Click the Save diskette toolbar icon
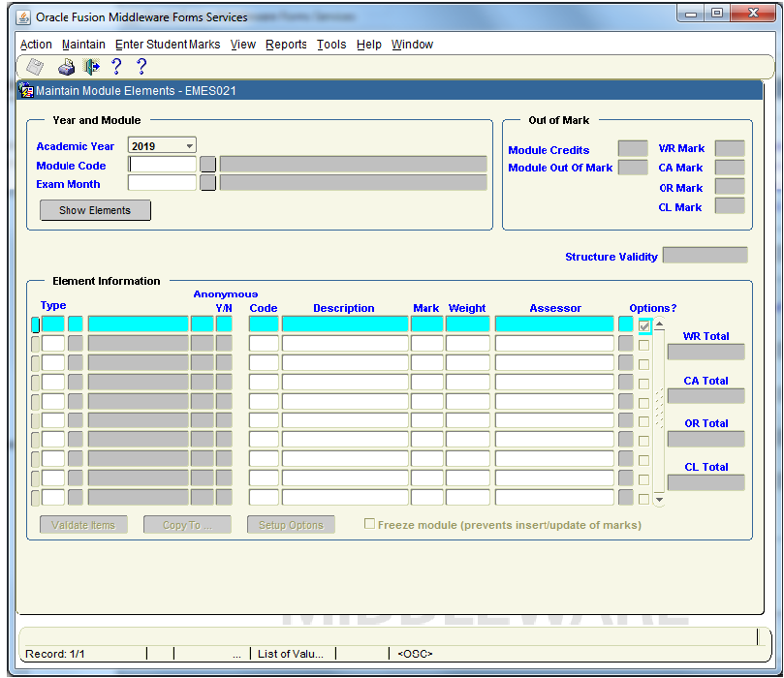This screenshot has height=678, width=784. point(35,67)
